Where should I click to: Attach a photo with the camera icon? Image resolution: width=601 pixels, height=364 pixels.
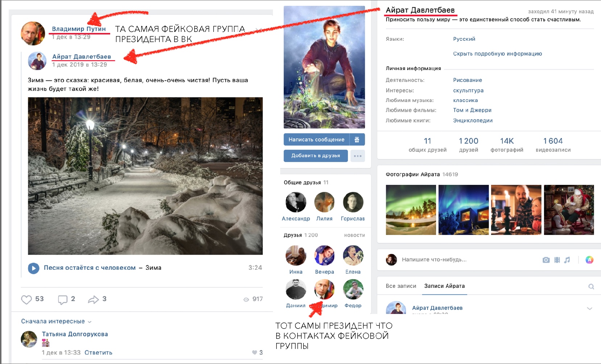click(546, 260)
